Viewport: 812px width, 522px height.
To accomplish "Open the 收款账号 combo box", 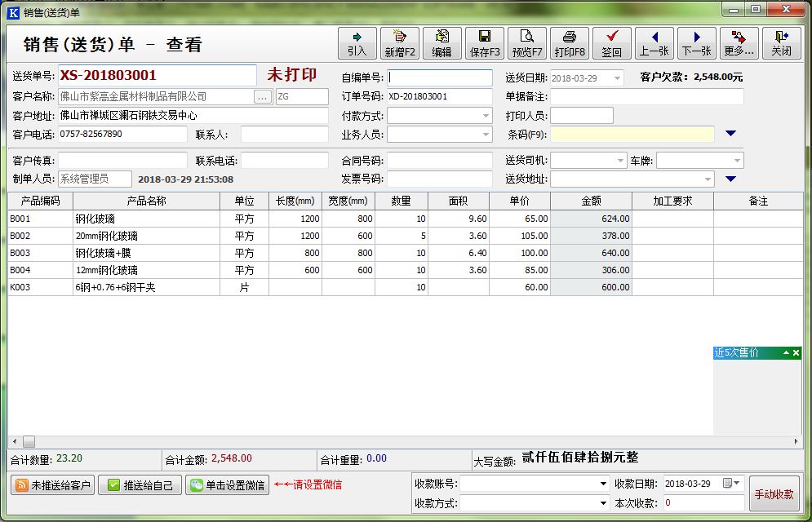I will point(603,484).
